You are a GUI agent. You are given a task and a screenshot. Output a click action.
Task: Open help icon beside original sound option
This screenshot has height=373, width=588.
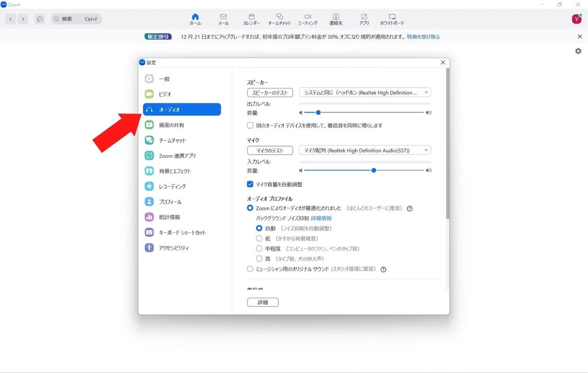(384, 270)
